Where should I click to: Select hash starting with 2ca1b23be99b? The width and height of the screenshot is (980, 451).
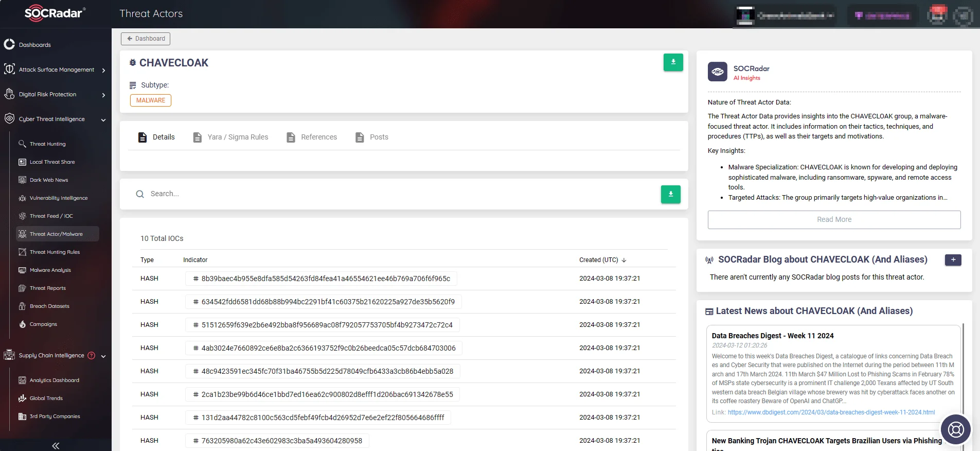(x=323, y=394)
